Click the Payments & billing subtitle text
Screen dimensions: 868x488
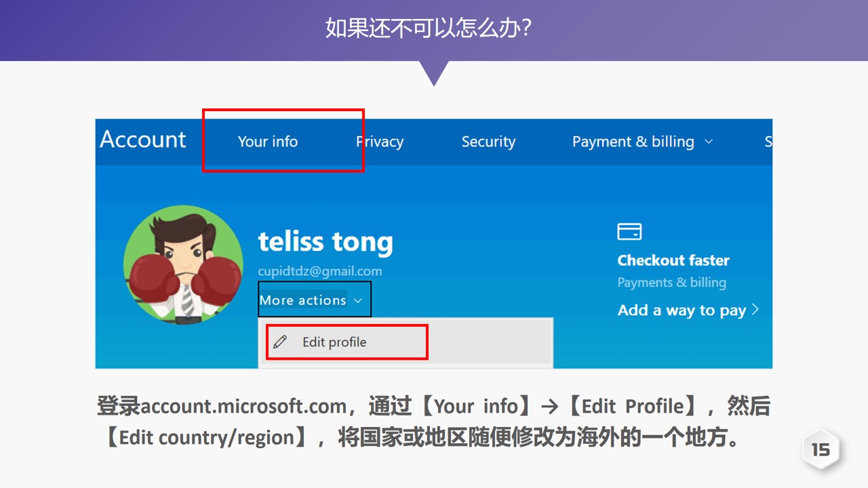[x=671, y=283]
